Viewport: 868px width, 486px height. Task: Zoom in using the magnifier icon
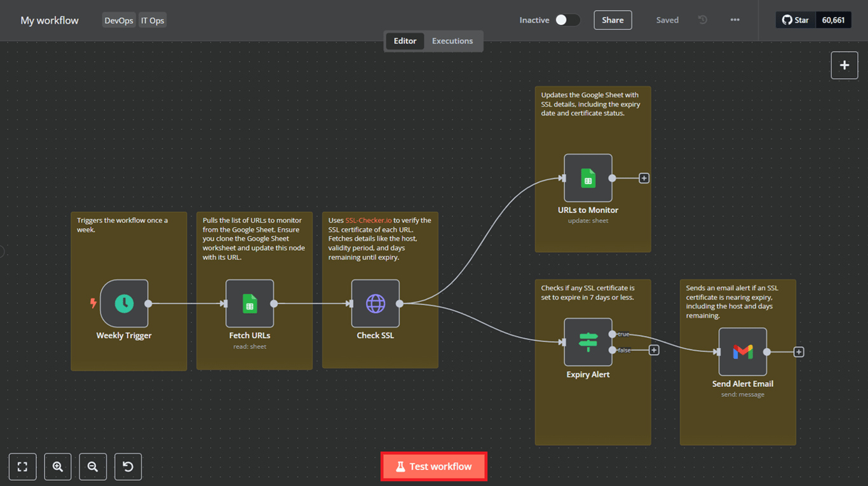click(x=58, y=466)
